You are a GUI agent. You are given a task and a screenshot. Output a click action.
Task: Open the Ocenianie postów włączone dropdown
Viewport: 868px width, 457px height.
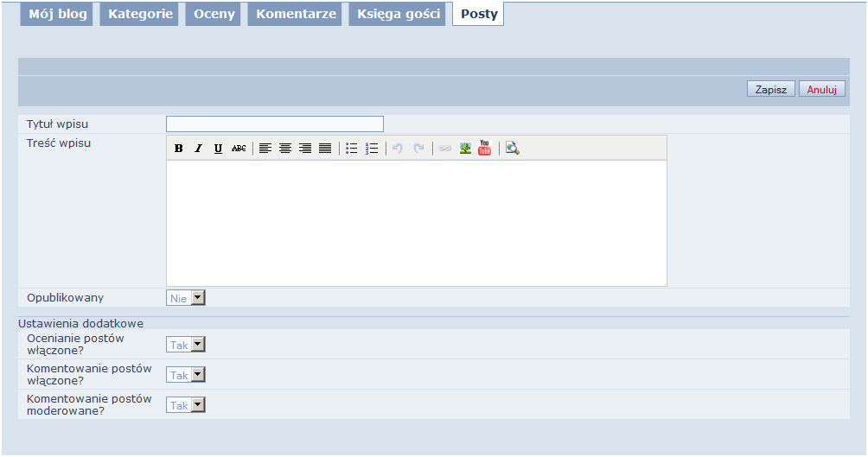coord(186,345)
